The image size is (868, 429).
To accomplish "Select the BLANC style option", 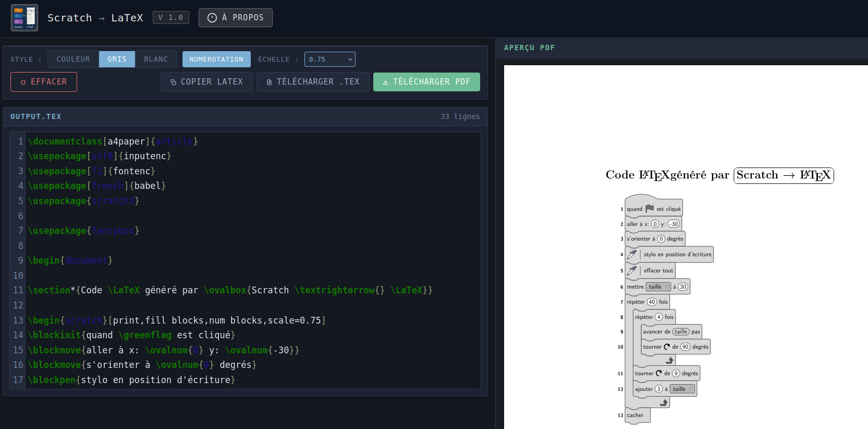I will (156, 59).
